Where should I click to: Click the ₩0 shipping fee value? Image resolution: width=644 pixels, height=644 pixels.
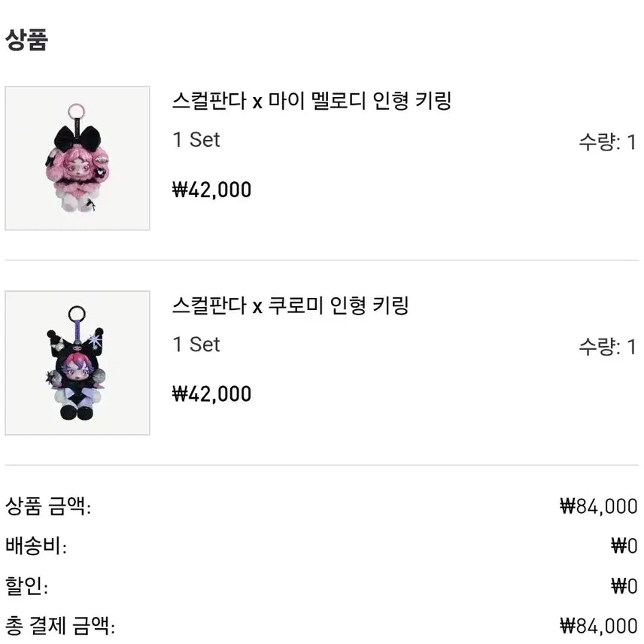click(624, 546)
